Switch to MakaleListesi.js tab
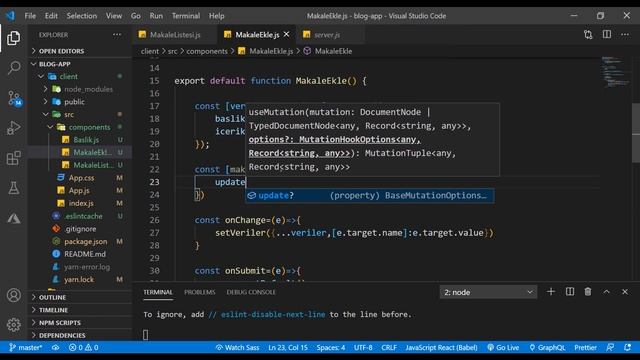Viewport: 640px width, 360px height. [175, 35]
